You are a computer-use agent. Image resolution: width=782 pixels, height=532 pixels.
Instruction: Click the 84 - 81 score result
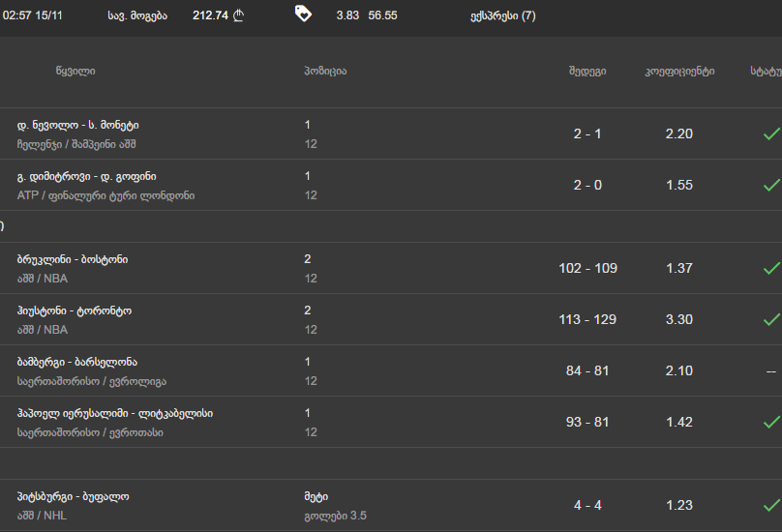587,370
